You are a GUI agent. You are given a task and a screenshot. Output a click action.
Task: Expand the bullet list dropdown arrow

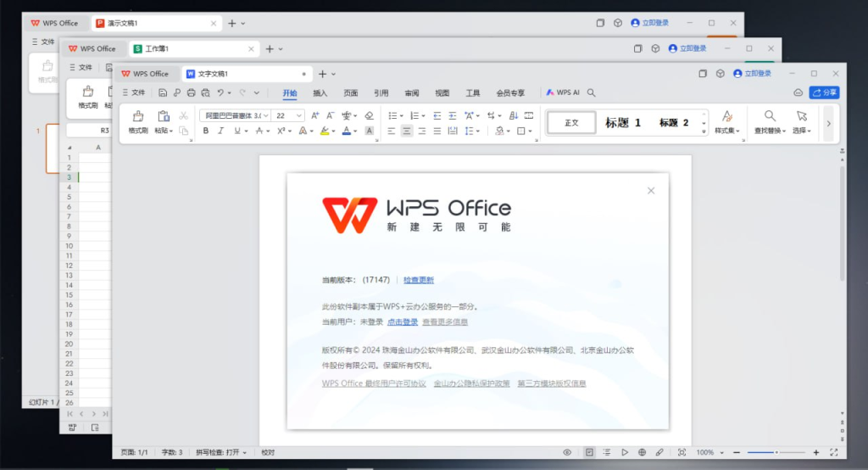click(x=401, y=116)
